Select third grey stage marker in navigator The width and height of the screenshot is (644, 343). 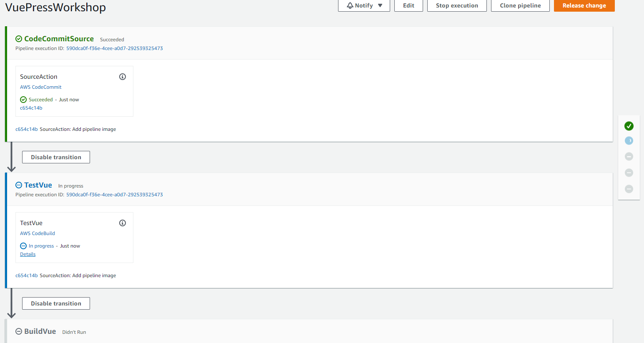[x=629, y=156]
